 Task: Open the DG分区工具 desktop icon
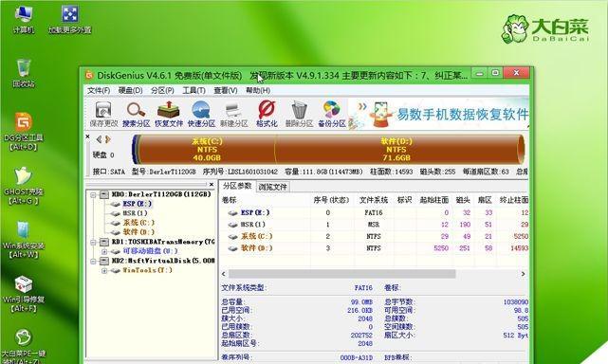tap(24, 131)
